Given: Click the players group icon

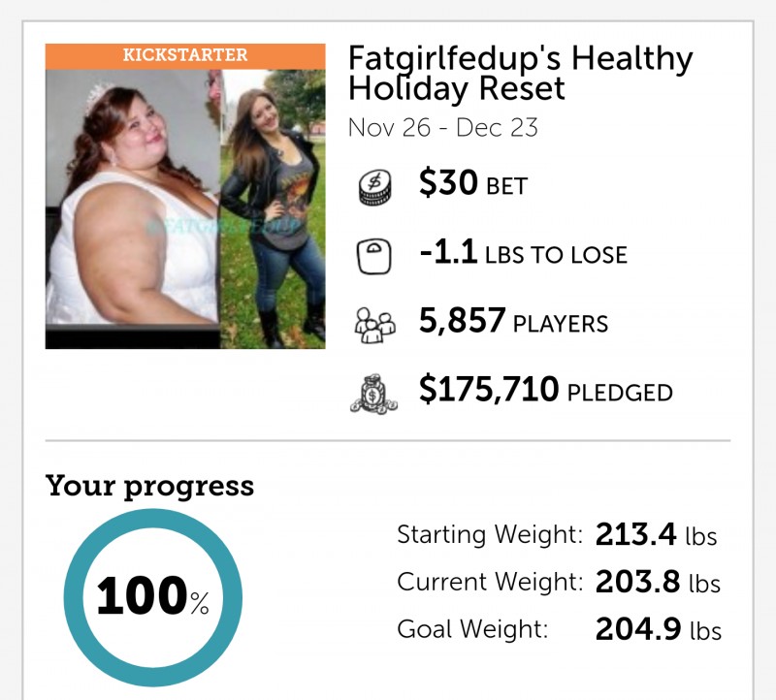Looking at the screenshot, I should pos(372,323).
